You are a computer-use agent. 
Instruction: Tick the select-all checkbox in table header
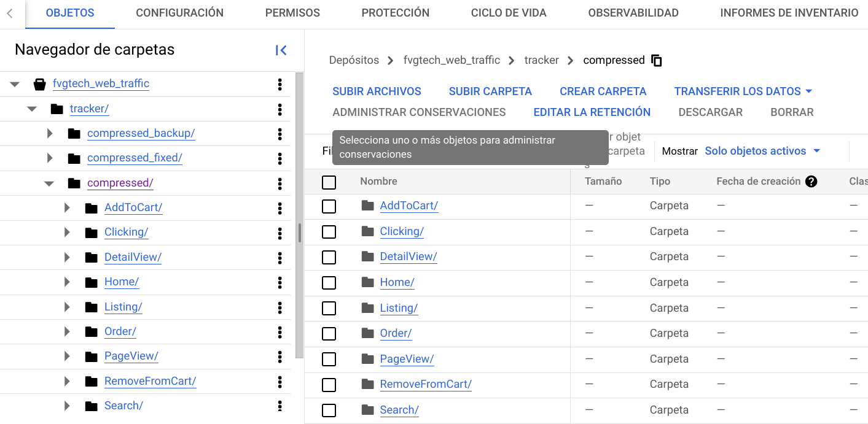coord(329,182)
